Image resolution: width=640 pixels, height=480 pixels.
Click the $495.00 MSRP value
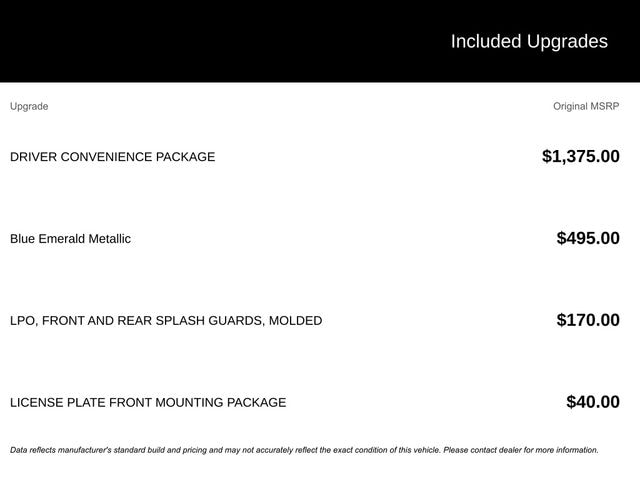(x=588, y=238)
